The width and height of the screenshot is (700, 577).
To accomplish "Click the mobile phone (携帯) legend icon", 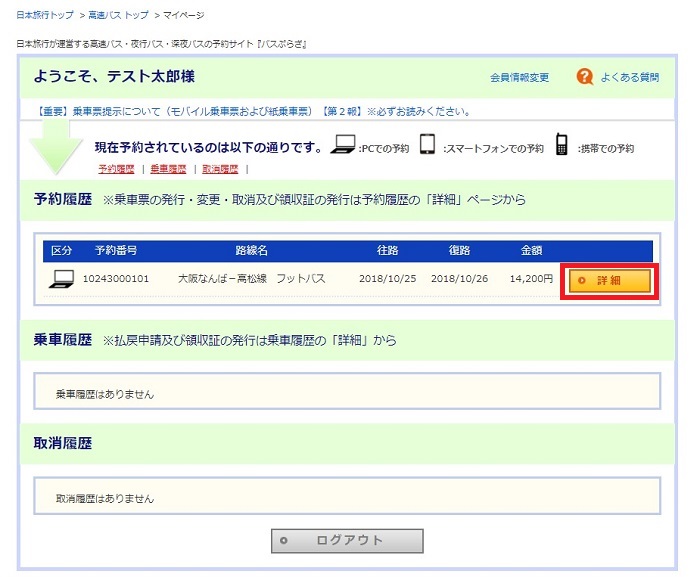I will 562,146.
